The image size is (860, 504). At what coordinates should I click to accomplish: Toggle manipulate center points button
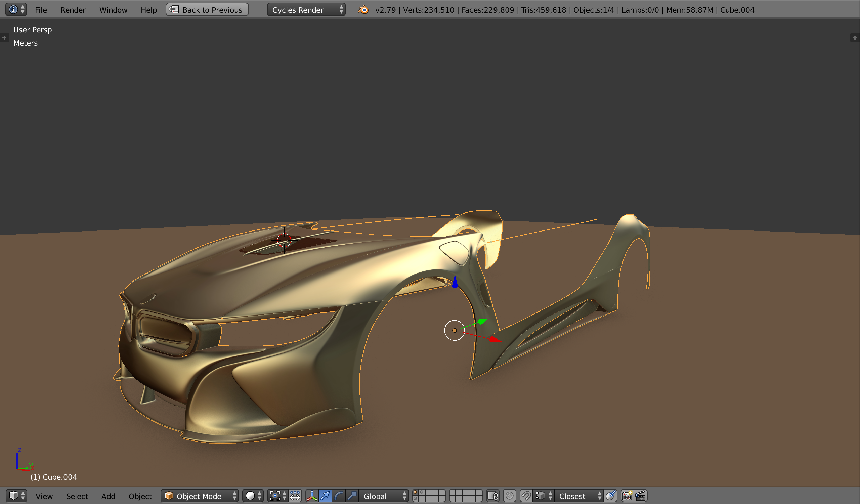coord(295,496)
